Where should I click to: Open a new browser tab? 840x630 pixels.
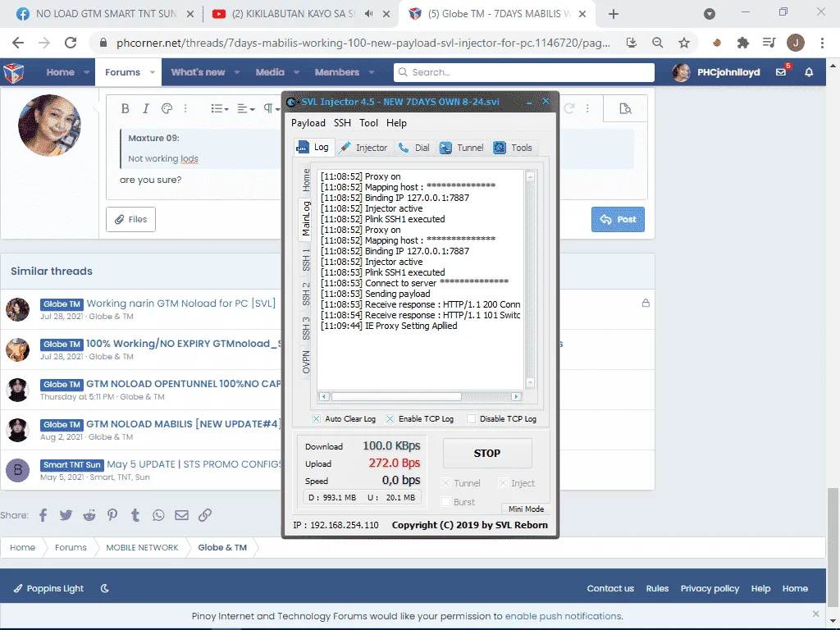coord(614,14)
